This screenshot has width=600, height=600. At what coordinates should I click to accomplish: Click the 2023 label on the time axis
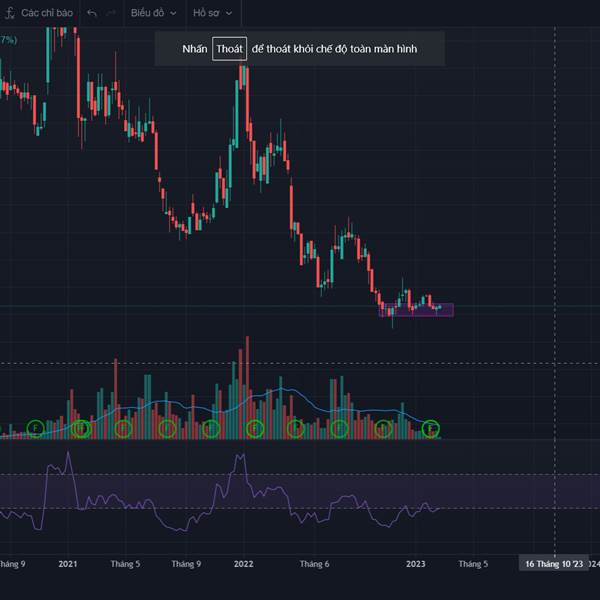point(416,564)
